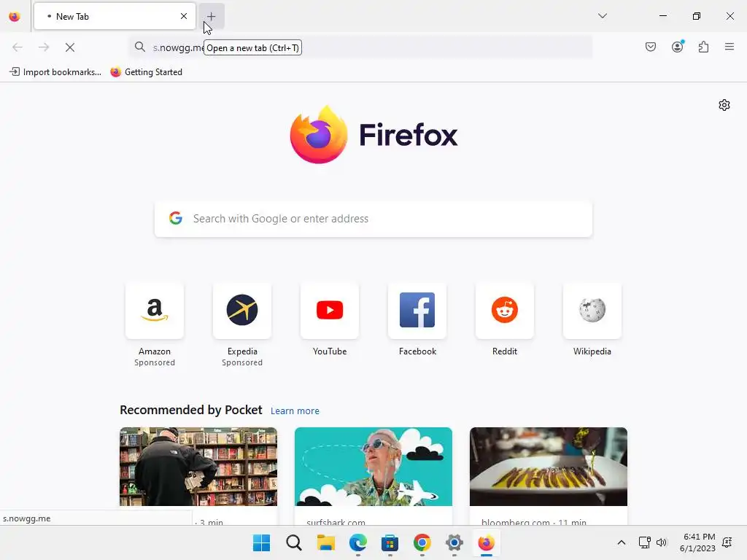Open a new tab with plus button
Viewport: 747px width, 560px height.
(x=211, y=16)
